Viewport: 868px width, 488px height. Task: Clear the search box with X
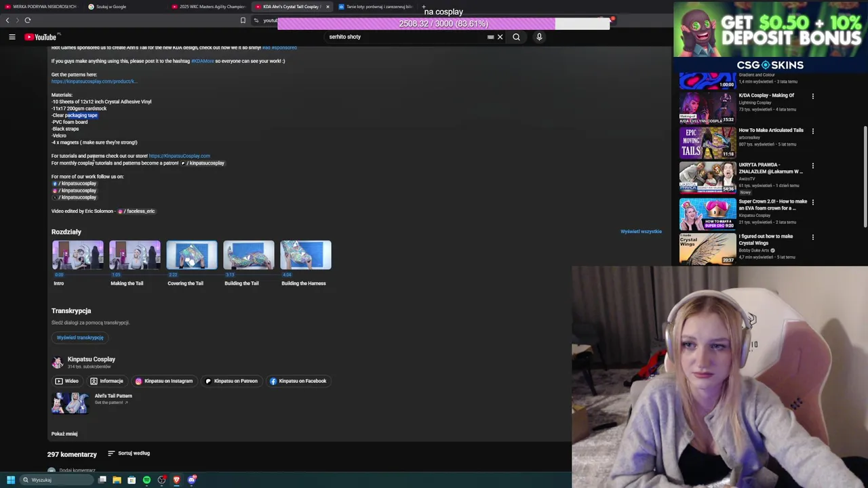point(500,37)
